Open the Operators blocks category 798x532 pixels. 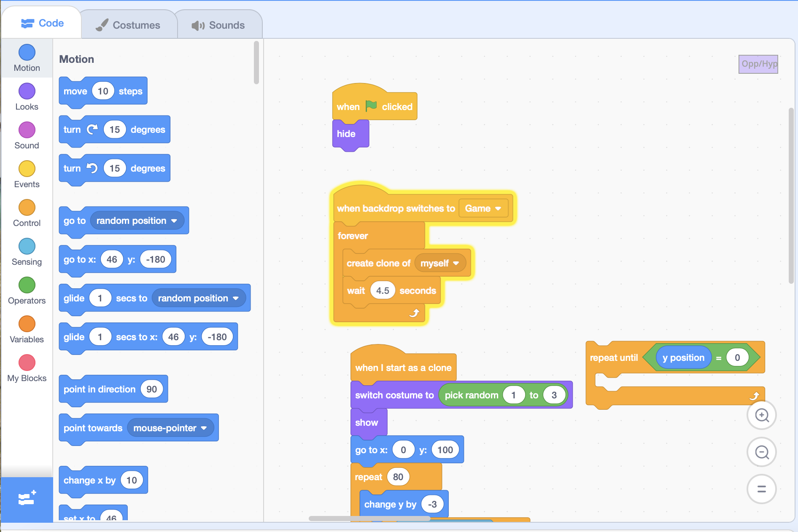coord(27,291)
